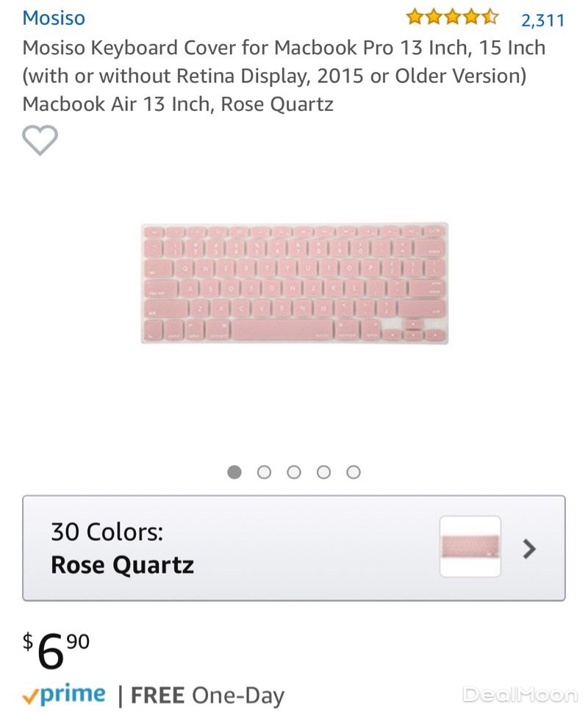View the 2,311 customer reviews

542,20
